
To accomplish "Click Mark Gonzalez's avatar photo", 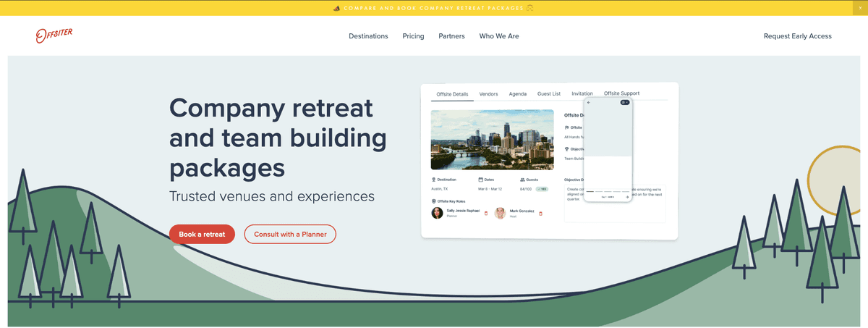I will point(500,213).
